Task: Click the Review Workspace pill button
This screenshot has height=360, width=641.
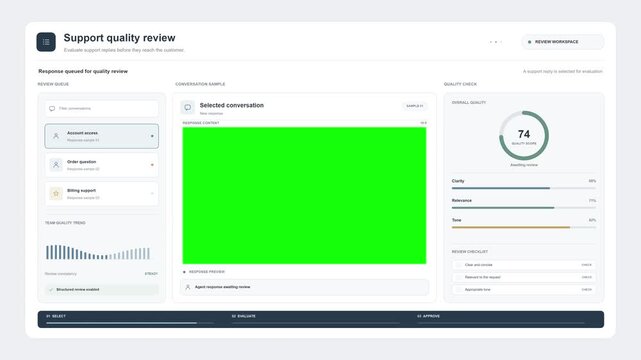Action: 563,42
